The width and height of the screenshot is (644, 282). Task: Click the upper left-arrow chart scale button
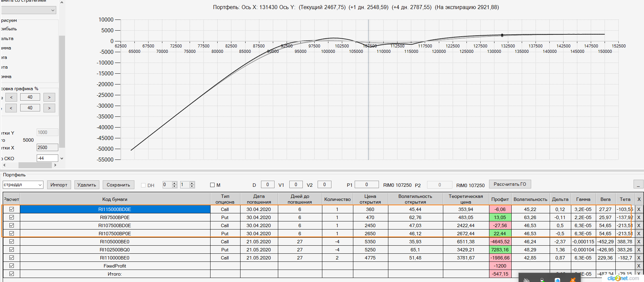(x=11, y=97)
